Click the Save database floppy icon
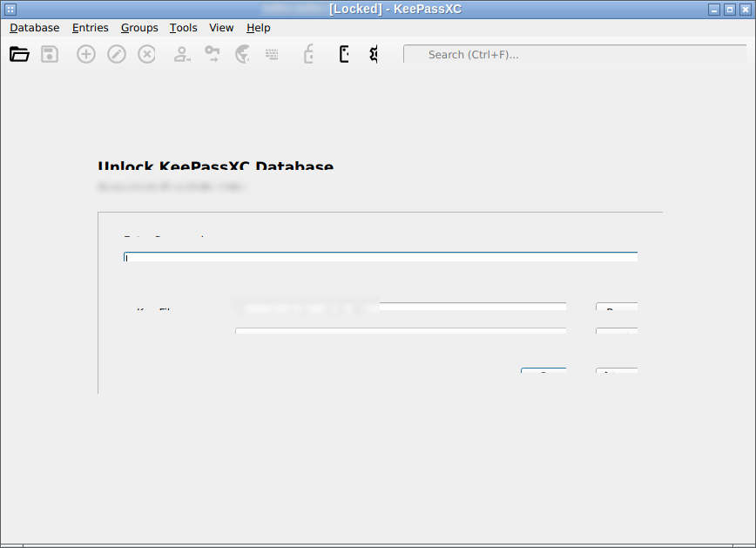This screenshot has width=756, height=548. point(50,54)
